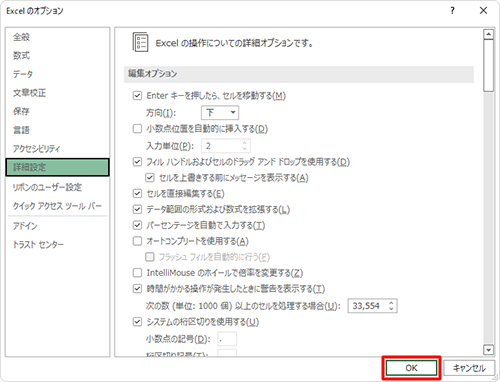Toggle Enter キーを押したら、セルを移動する checkbox
500x382 pixels.
pos(137,96)
